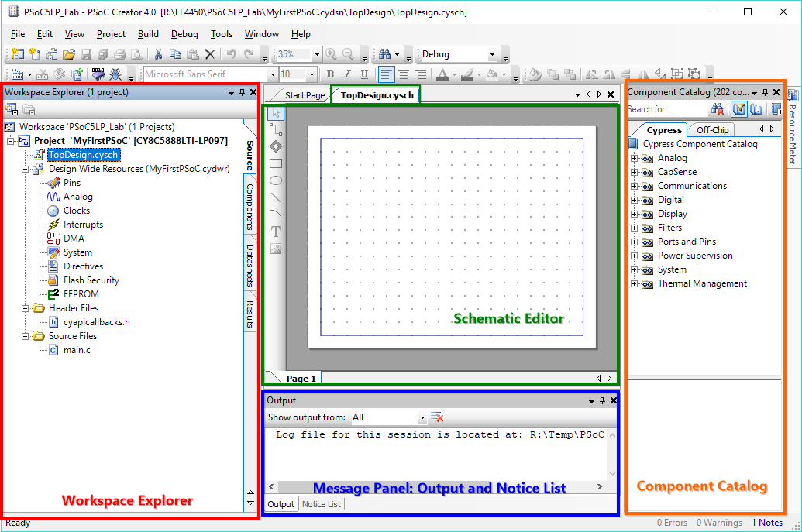
Task: Select the Ellipse drawing tool
Action: 276,180
